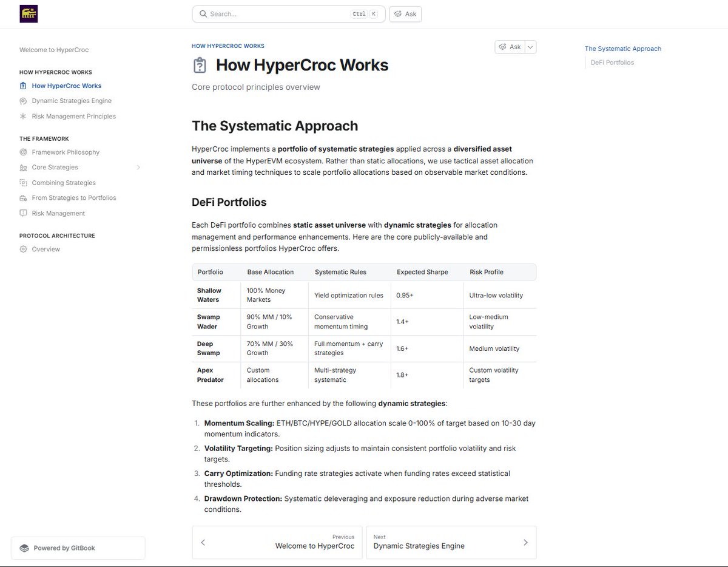Click the Previous page left arrow

click(x=203, y=542)
